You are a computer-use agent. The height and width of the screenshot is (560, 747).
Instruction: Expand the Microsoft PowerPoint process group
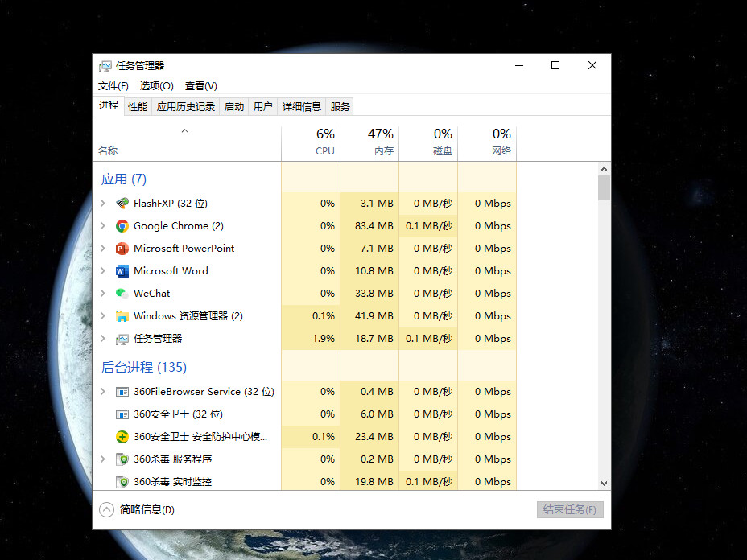103,249
